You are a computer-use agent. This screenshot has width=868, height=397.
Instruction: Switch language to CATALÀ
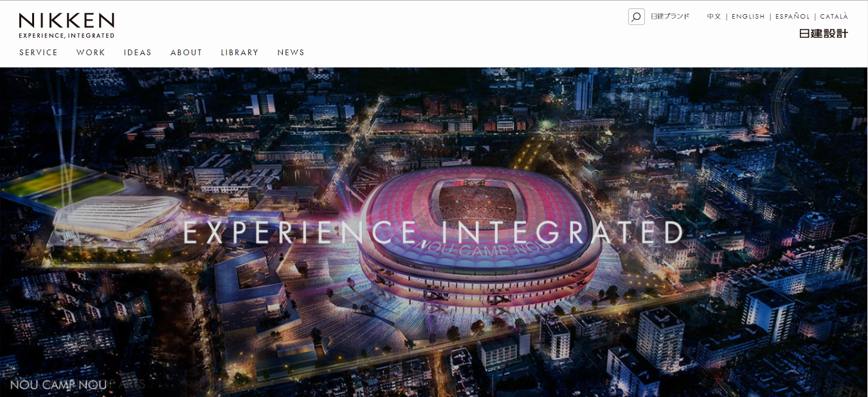pos(834,17)
